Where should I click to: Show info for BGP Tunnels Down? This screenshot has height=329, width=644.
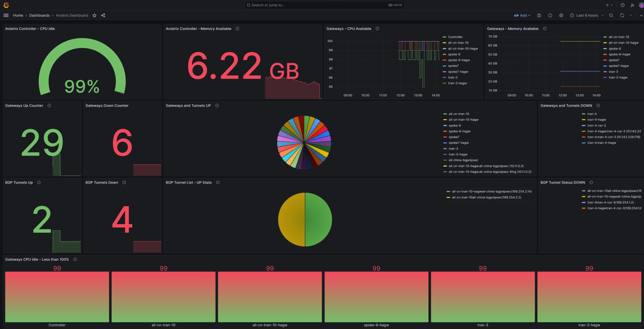tap(124, 182)
